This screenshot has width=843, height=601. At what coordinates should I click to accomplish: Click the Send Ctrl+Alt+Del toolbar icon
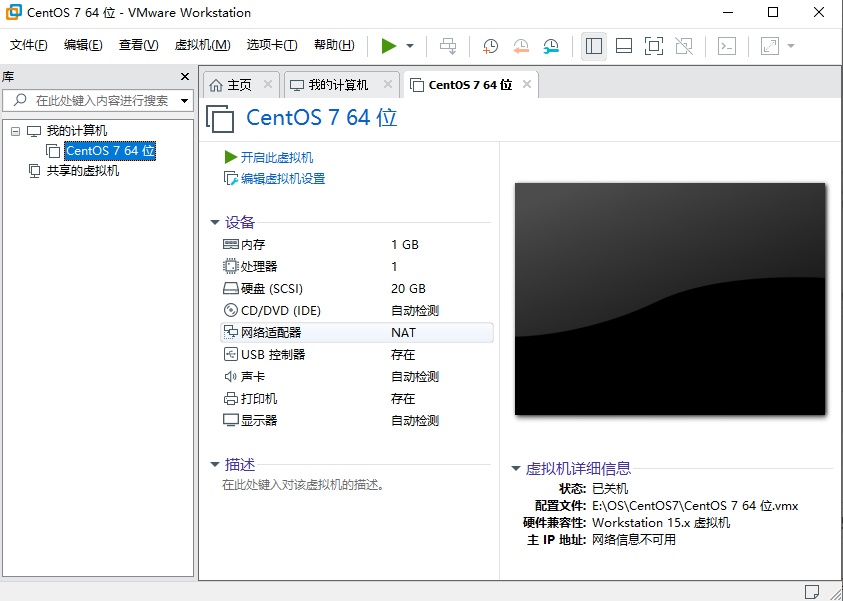click(448, 46)
